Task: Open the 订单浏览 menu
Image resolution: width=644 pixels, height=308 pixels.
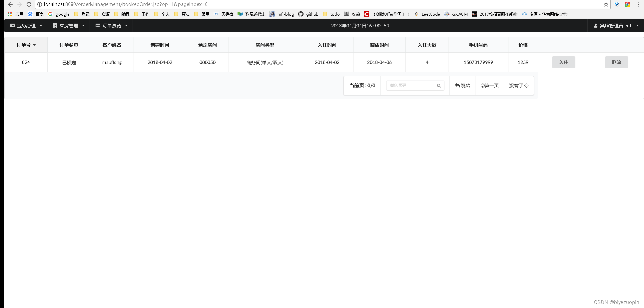Action: pyautogui.click(x=112, y=26)
